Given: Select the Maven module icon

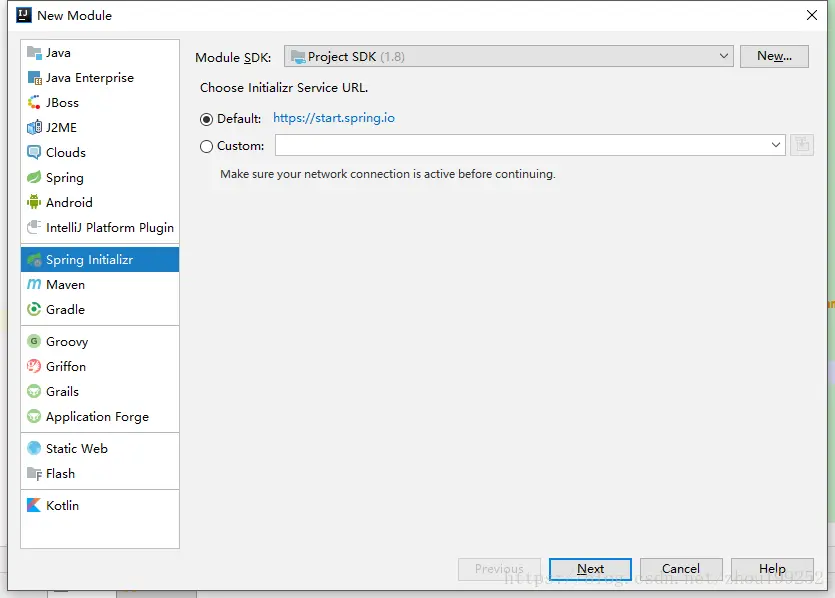Looking at the screenshot, I should [34, 285].
